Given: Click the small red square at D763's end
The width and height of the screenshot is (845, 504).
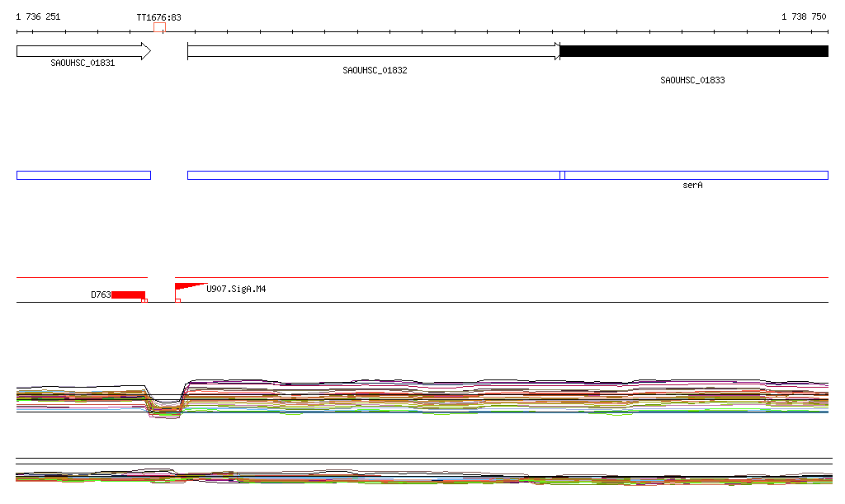Looking at the screenshot, I should click(144, 301).
